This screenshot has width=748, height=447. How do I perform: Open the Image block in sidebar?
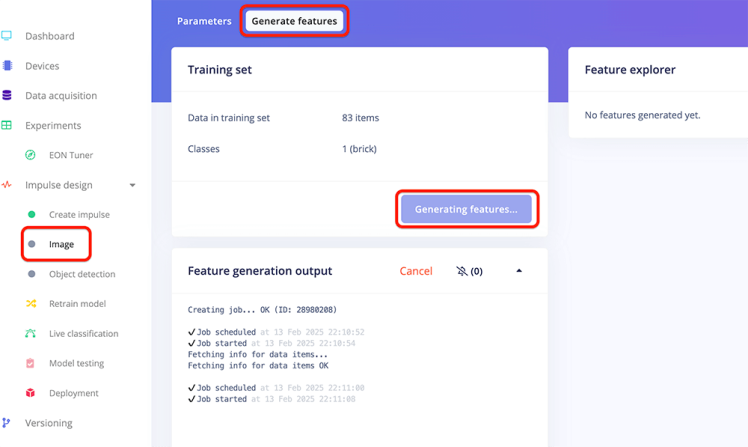click(61, 244)
